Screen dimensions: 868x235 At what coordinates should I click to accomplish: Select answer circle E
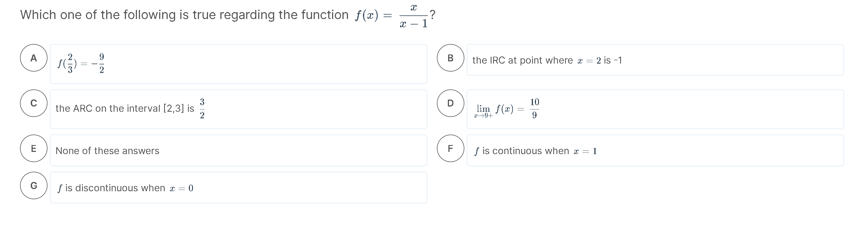pyautogui.click(x=34, y=148)
